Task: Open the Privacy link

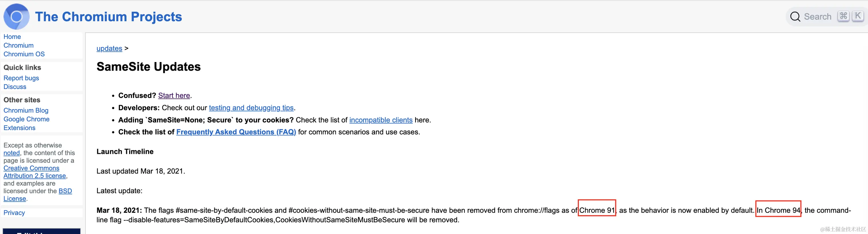Action: coord(14,213)
